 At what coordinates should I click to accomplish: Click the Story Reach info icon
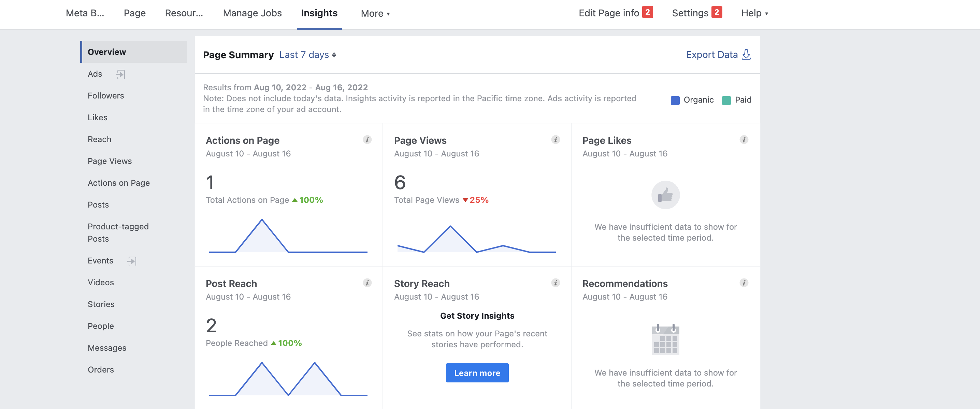(556, 283)
